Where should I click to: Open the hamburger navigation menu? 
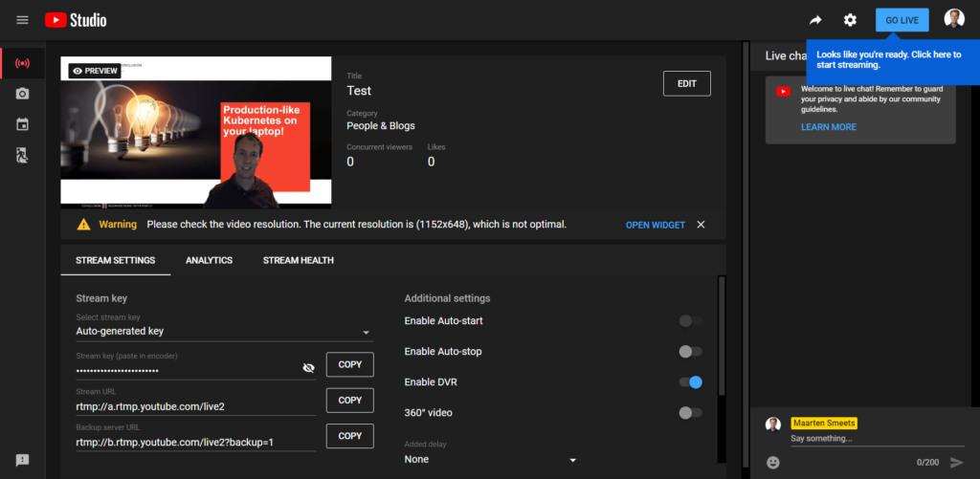(x=22, y=20)
